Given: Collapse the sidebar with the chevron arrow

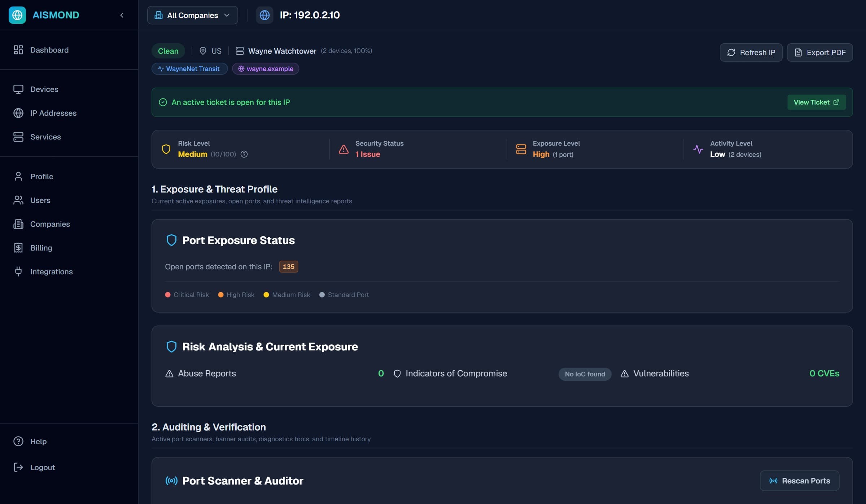Looking at the screenshot, I should (x=122, y=15).
